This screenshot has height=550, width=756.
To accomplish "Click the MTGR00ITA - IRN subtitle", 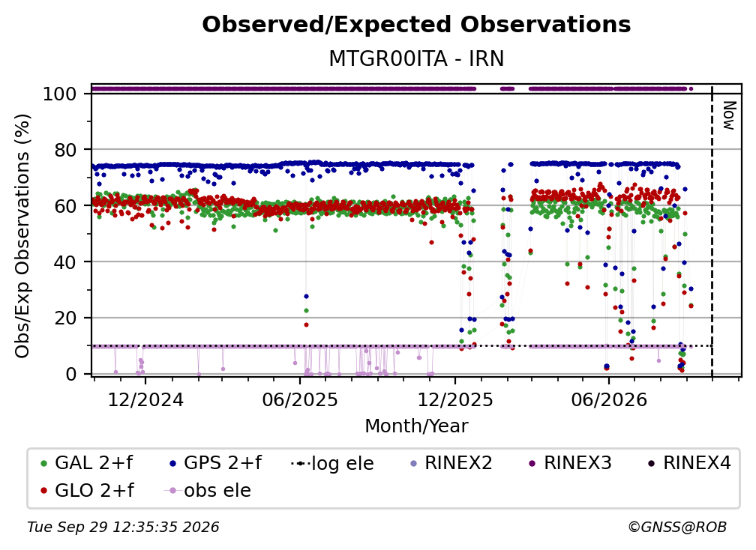I will [416, 59].
